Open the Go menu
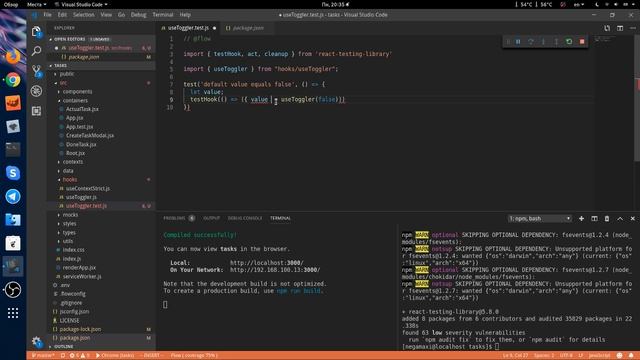 [121, 15]
